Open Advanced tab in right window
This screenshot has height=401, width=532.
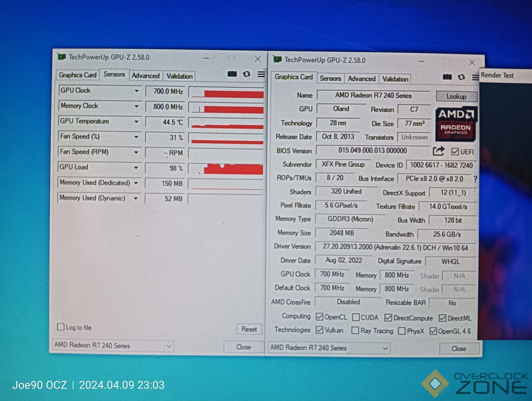tap(362, 79)
